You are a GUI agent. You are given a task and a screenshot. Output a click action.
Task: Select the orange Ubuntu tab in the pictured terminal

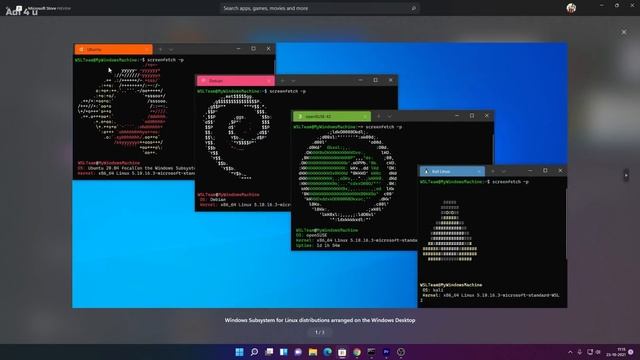coord(113,49)
